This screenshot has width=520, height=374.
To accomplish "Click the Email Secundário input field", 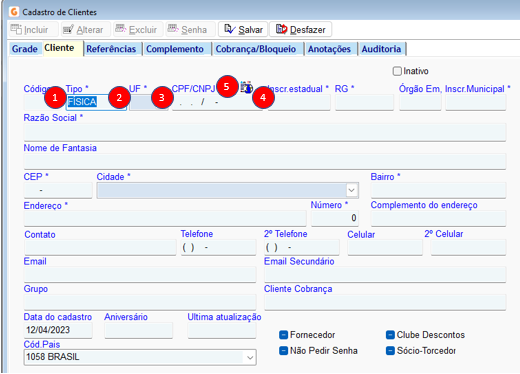I will 385,275.
